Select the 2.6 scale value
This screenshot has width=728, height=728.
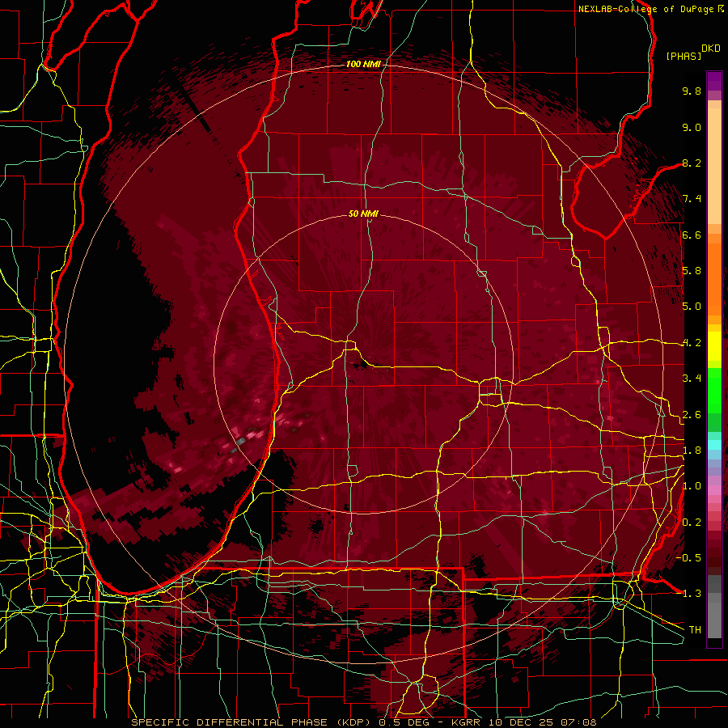(x=692, y=415)
